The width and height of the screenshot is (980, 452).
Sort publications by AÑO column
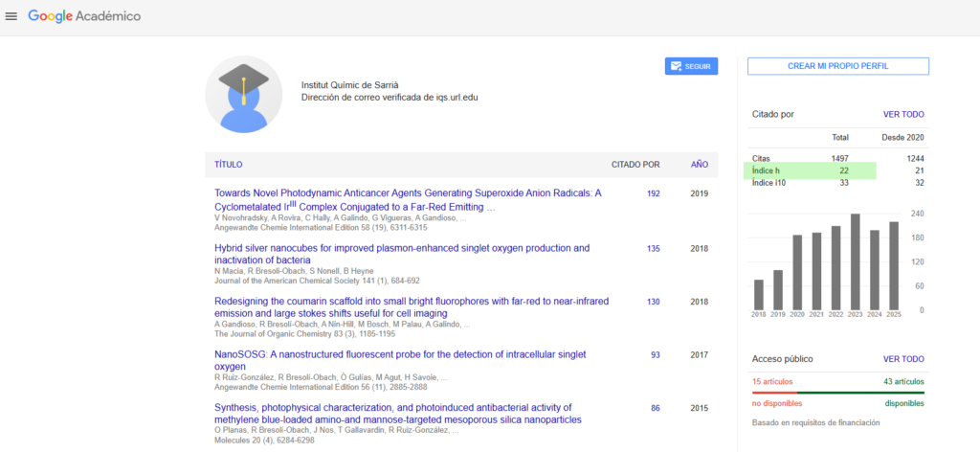coord(700,165)
